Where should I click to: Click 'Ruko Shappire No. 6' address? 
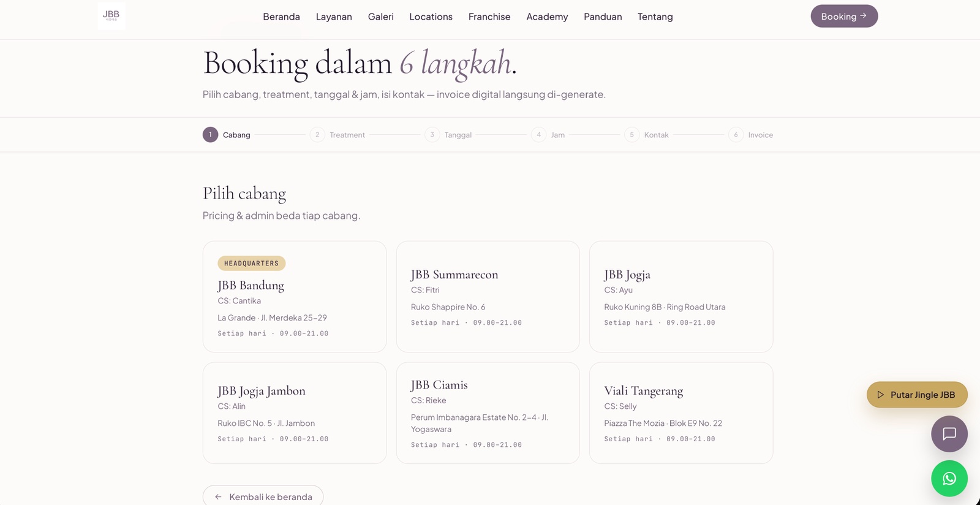coord(448,307)
